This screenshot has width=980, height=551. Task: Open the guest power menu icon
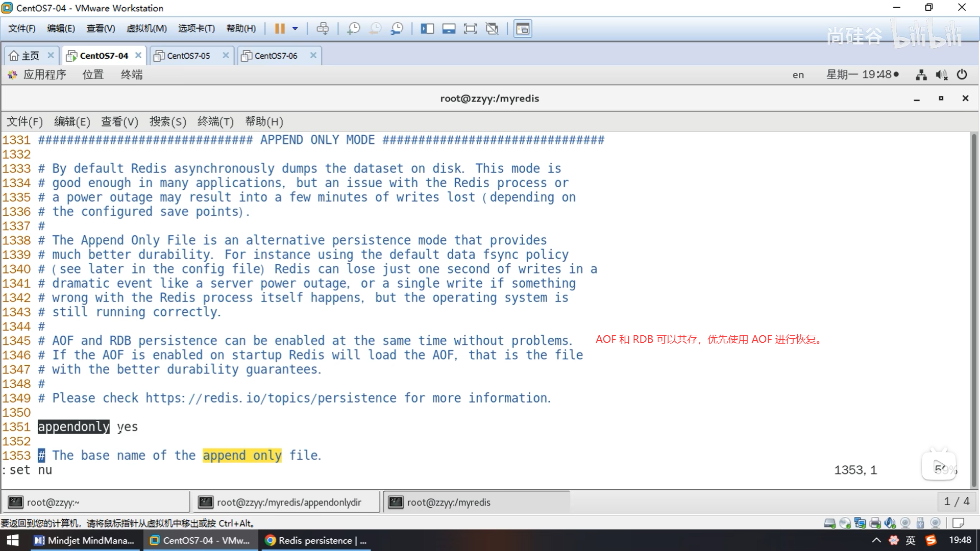tap(962, 74)
